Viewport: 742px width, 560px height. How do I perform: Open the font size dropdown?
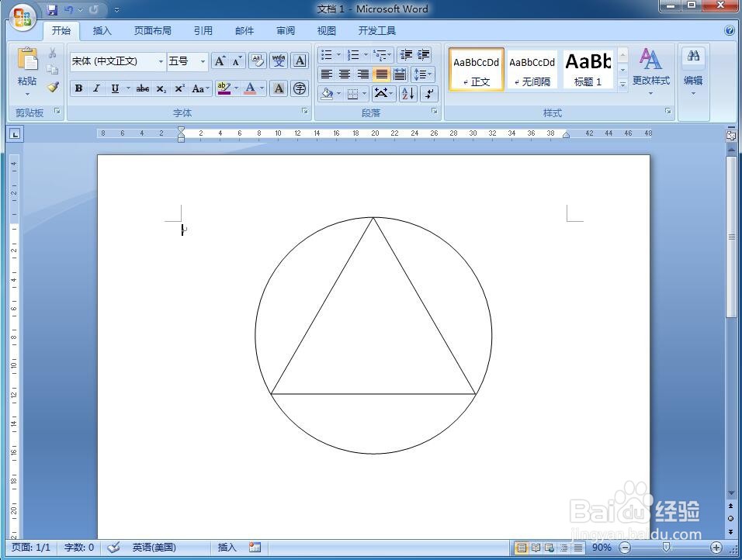pos(203,61)
